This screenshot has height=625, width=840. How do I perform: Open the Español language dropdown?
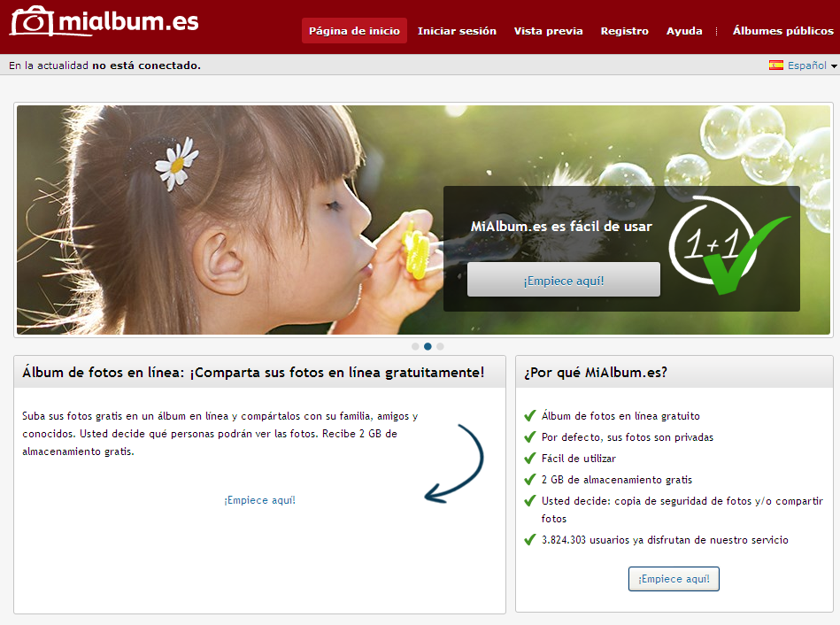click(806, 66)
